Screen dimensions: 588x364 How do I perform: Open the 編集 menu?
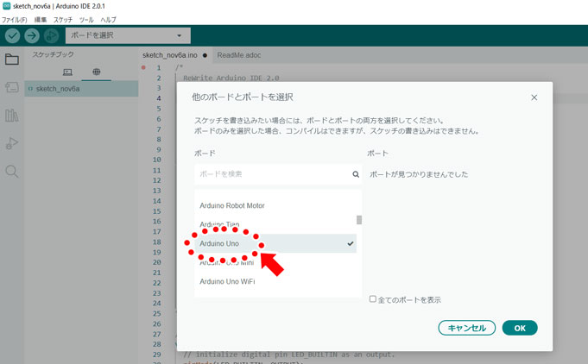tap(40, 20)
